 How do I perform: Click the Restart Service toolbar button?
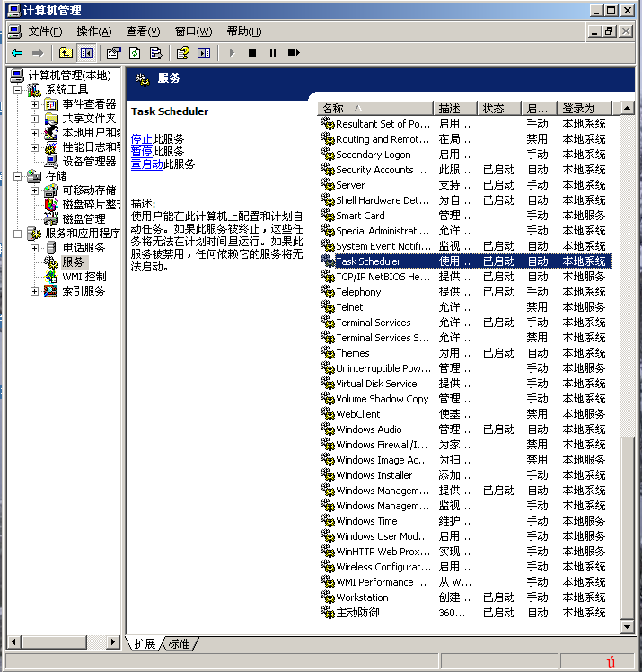(x=294, y=53)
